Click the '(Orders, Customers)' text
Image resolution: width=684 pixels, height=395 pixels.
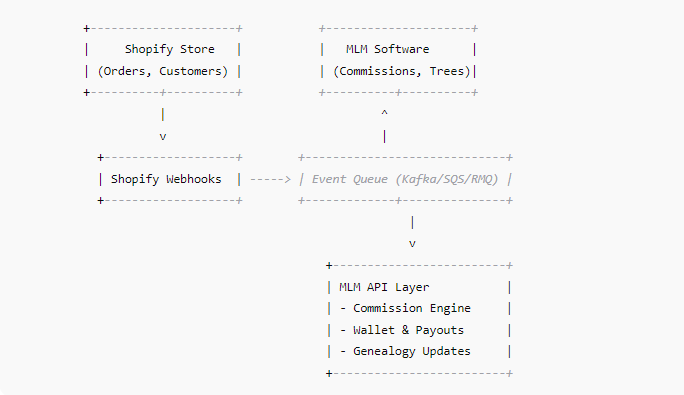pyautogui.click(x=163, y=71)
